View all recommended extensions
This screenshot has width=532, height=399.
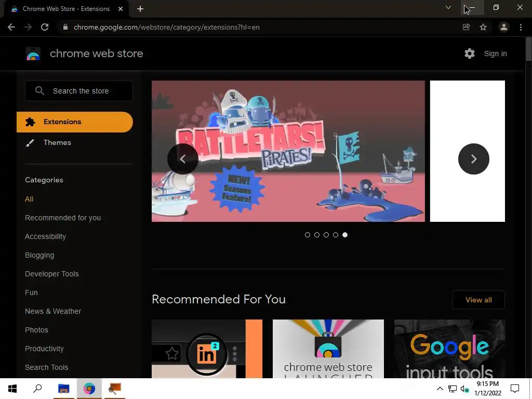click(x=478, y=300)
